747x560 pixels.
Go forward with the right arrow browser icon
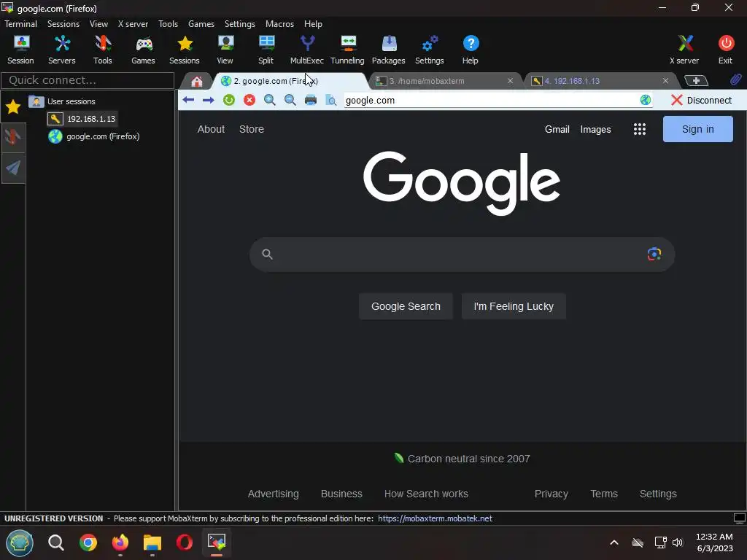pyautogui.click(x=208, y=100)
